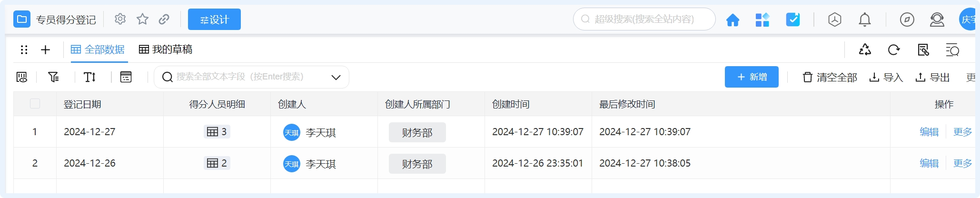Open the compass explore icon
980x198 pixels.
(x=907, y=20)
